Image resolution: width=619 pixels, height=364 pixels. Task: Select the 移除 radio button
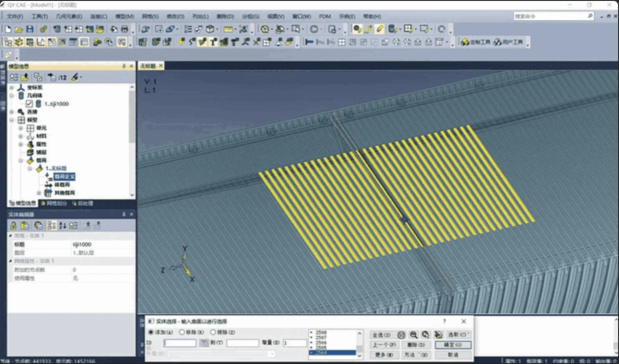click(x=182, y=332)
